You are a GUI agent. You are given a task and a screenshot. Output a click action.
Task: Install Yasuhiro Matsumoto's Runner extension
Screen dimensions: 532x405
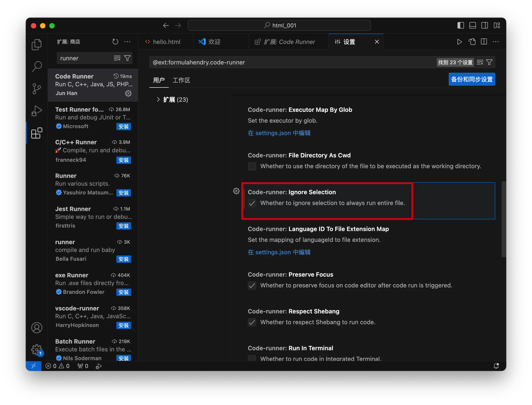(x=123, y=193)
